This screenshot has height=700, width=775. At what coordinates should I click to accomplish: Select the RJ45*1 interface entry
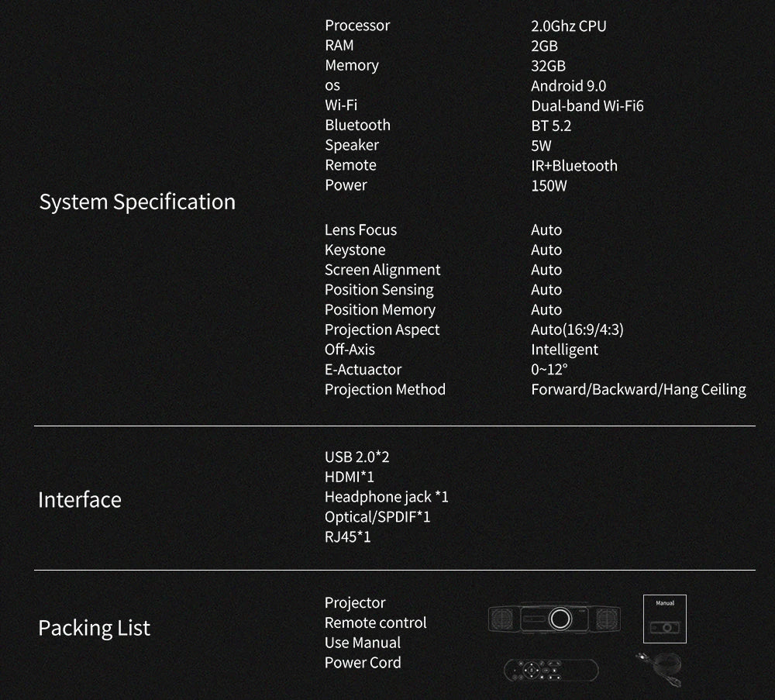347,536
